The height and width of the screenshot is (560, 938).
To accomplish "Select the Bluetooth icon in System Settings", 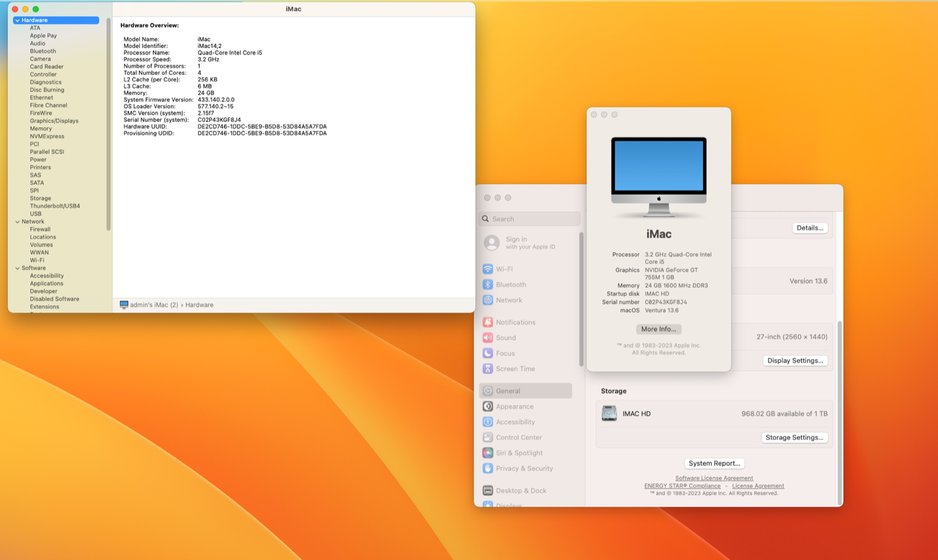I will point(488,285).
